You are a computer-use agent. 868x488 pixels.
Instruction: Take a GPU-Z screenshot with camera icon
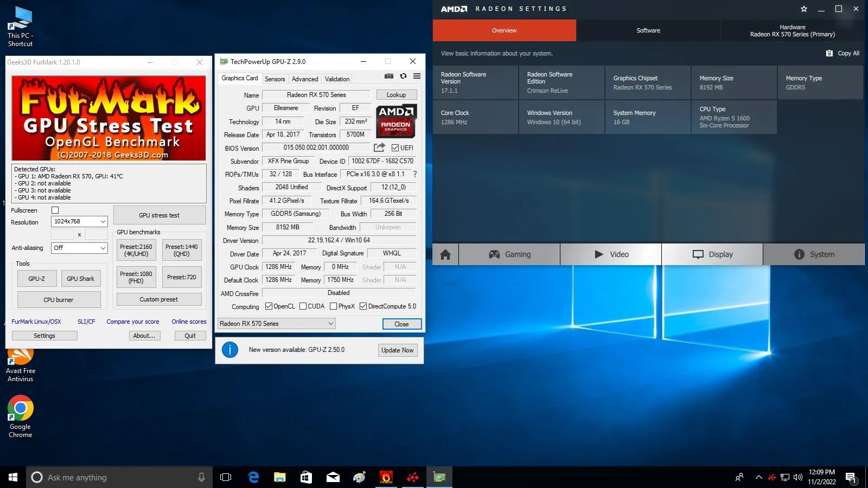click(x=389, y=76)
